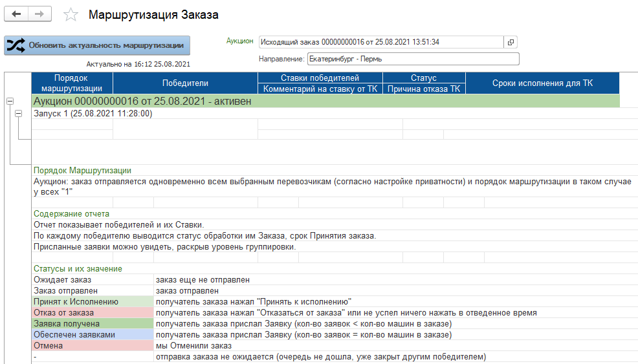
Task: Click the Статус column header
Action: click(x=424, y=78)
